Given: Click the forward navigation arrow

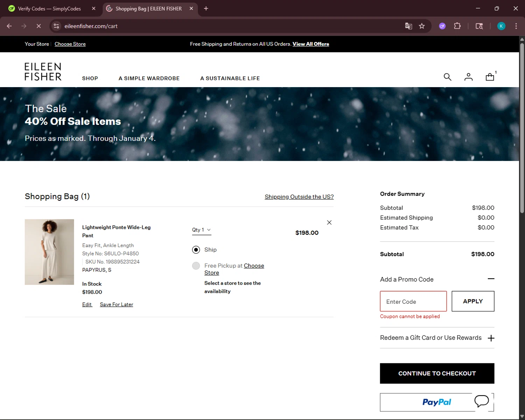Looking at the screenshot, I should click(x=24, y=26).
